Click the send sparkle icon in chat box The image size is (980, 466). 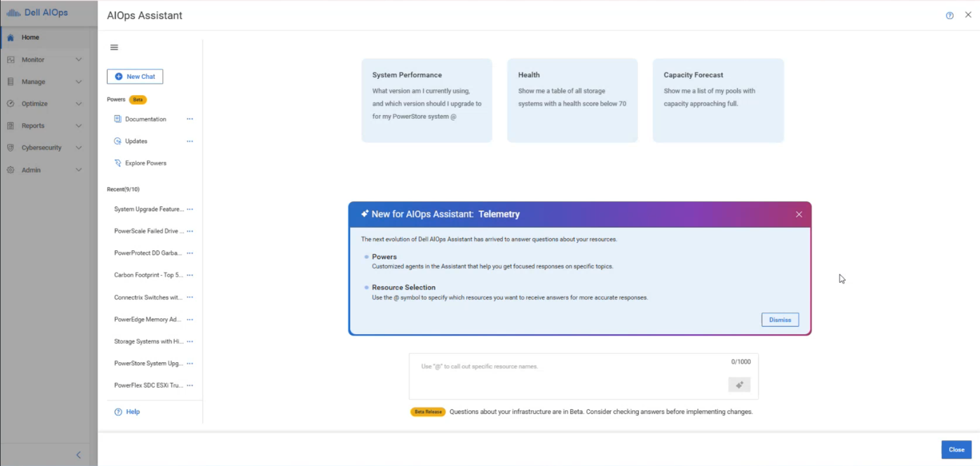click(739, 385)
